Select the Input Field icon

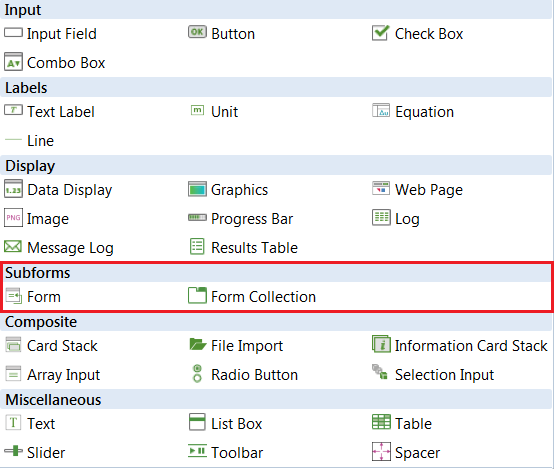pyautogui.click(x=13, y=33)
